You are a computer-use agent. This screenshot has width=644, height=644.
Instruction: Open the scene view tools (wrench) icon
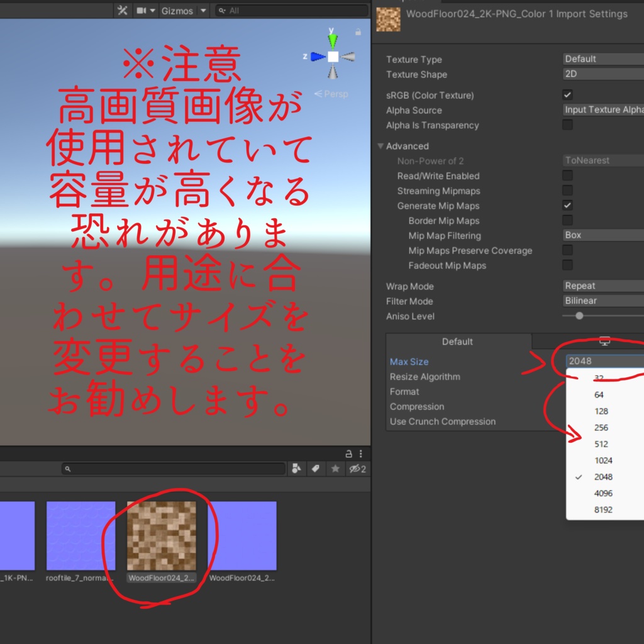(123, 10)
